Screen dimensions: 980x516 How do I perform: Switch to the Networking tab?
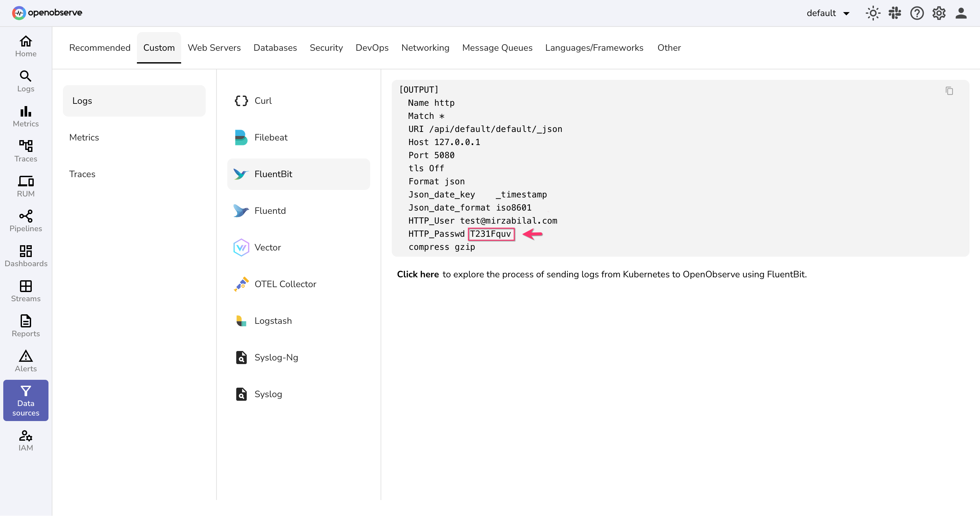pos(425,47)
